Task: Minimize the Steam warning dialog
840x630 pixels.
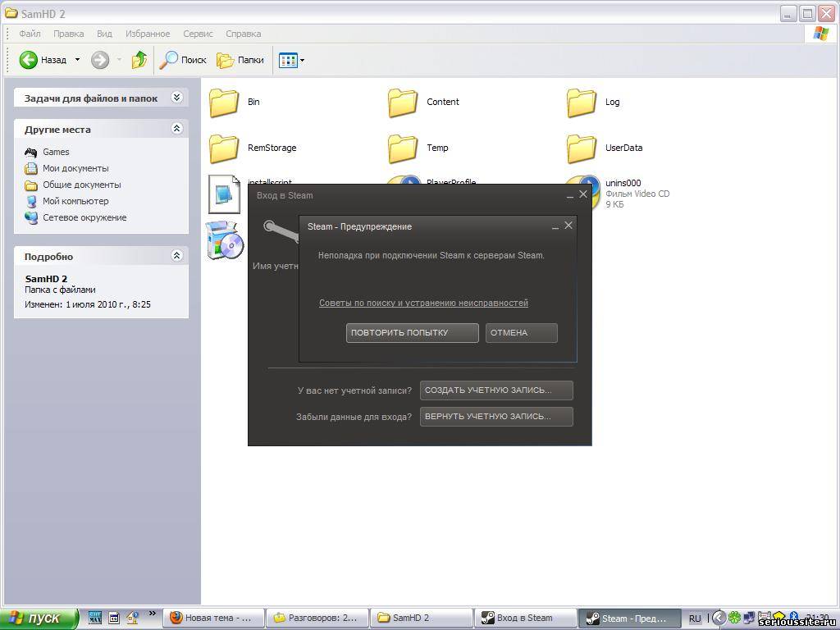Action: click(555, 226)
